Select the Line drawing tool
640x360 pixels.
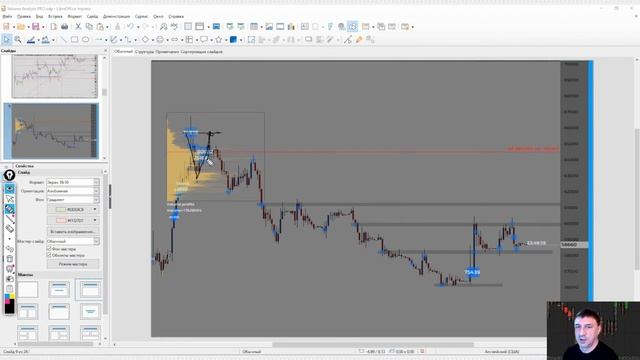coord(64,40)
